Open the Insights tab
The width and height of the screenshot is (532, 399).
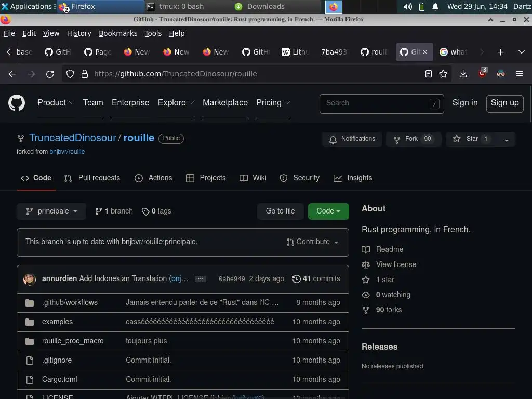click(x=353, y=178)
